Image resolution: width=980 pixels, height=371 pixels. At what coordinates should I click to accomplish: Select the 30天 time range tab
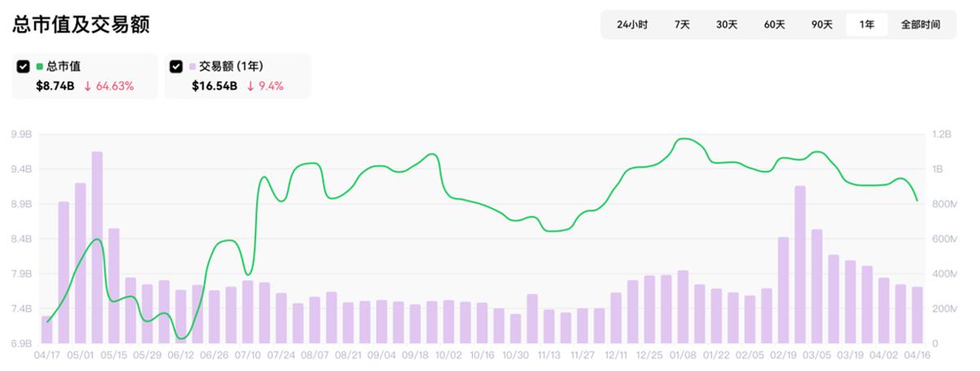pos(727,25)
